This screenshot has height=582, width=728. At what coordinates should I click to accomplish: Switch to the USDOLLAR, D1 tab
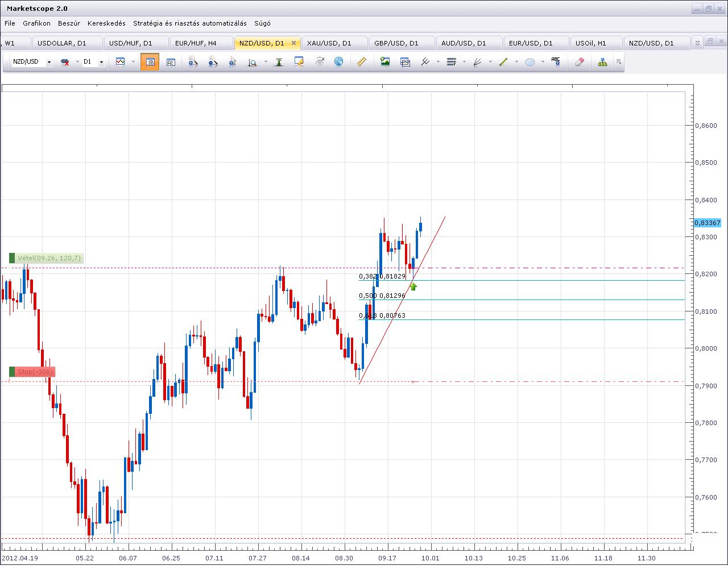67,43
